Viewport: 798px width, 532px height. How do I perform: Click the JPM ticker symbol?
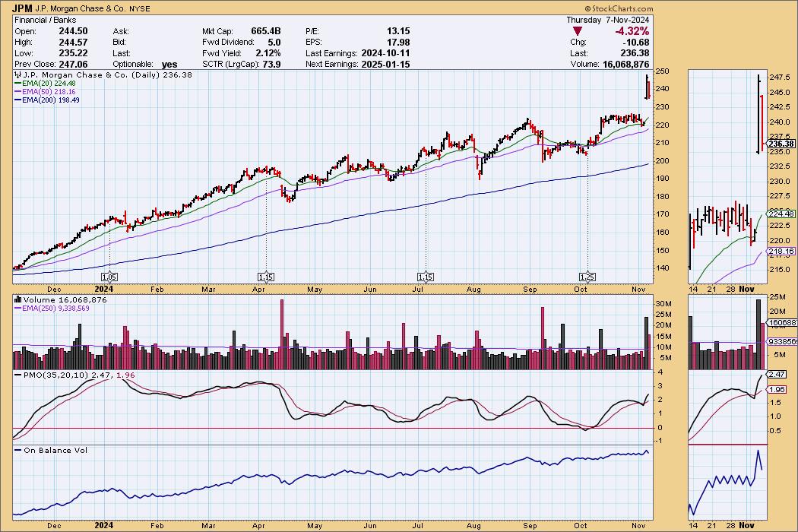(x=22, y=8)
